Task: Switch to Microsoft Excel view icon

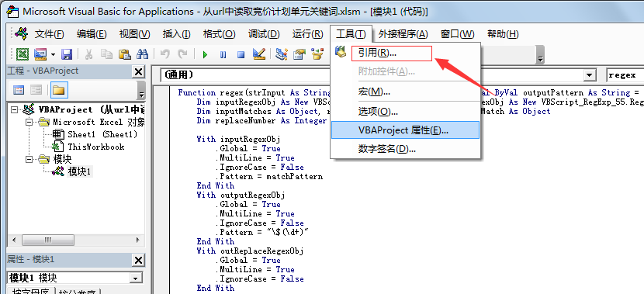Action: [x=22, y=54]
